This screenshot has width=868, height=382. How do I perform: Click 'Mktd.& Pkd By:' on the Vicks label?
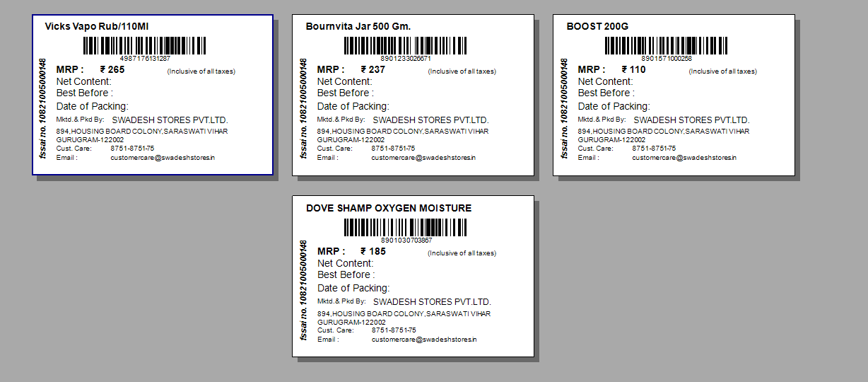click(x=80, y=120)
